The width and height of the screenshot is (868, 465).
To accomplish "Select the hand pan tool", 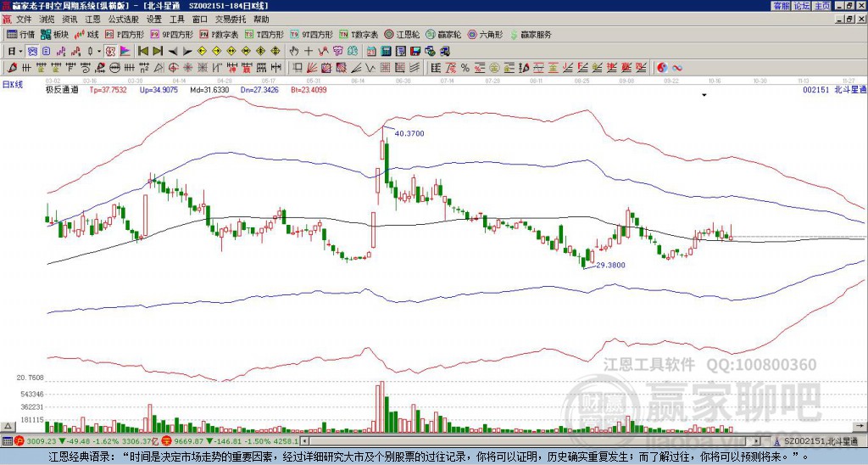I will [293, 52].
